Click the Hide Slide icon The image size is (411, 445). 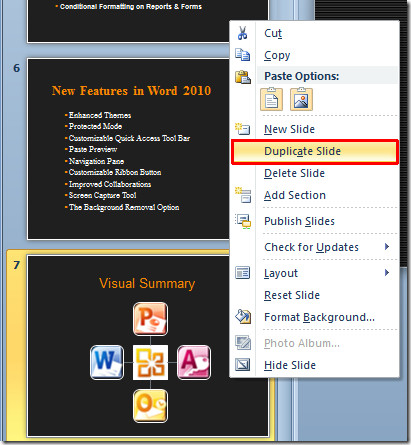pos(243,365)
